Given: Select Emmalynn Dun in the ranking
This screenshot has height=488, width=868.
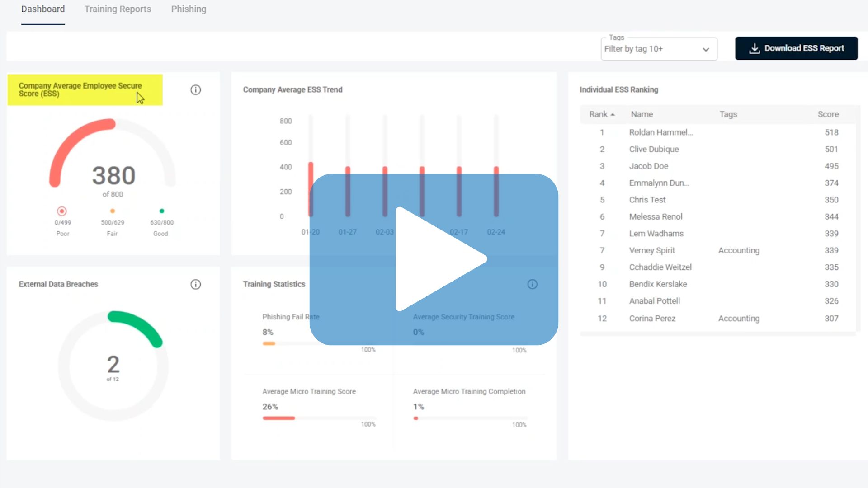Looking at the screenshot, I should coord(659,183).
